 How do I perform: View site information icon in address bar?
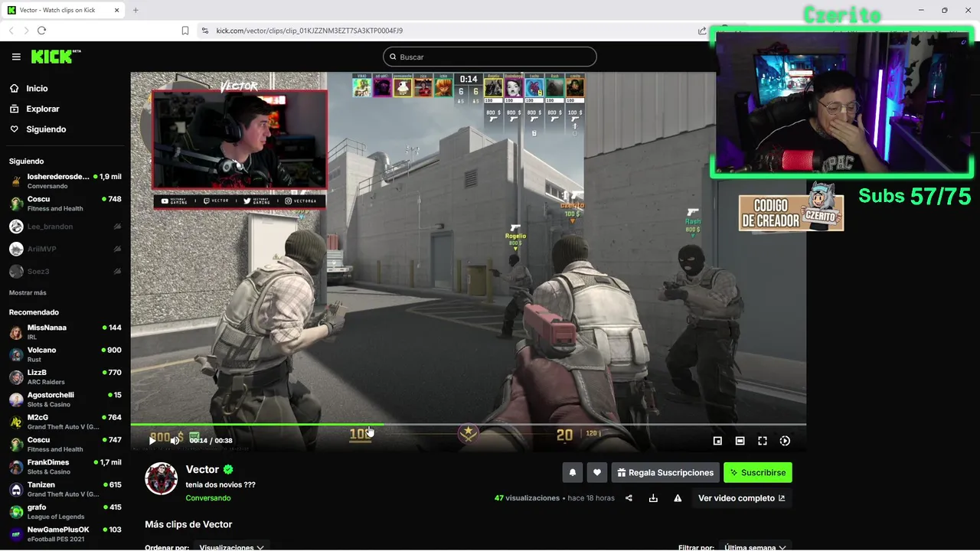(x=204, y=31)
